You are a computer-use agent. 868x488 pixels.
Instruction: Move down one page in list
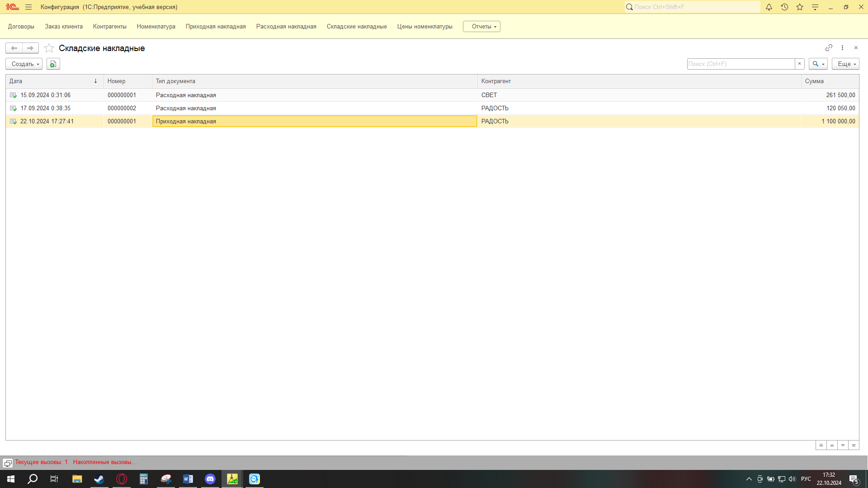click(x=843, y=445)
